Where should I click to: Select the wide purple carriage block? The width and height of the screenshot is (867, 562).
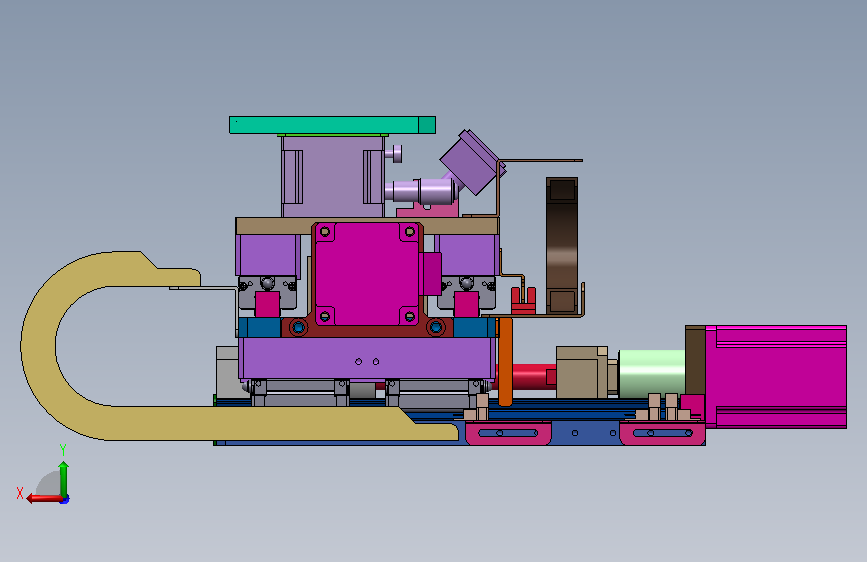367,358
